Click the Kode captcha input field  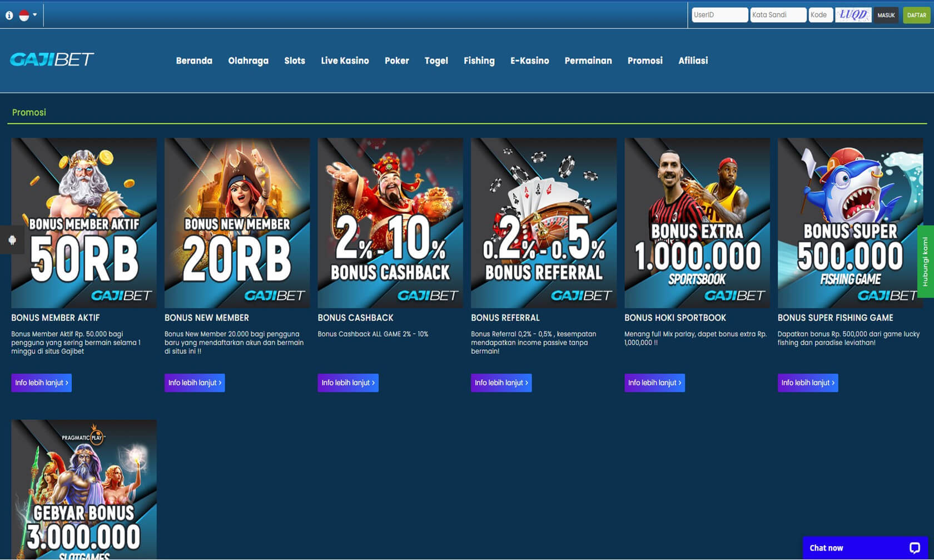pyautogui.click(x=821, y=15)
